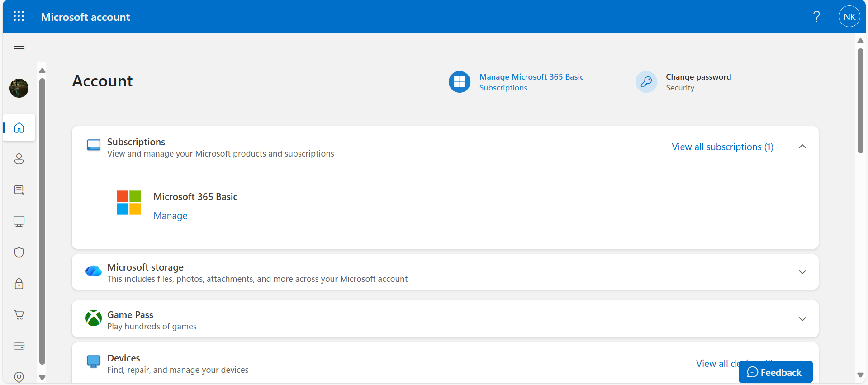Expand the Game Pass section
The image size is (868, 385).
coord(802,319)
